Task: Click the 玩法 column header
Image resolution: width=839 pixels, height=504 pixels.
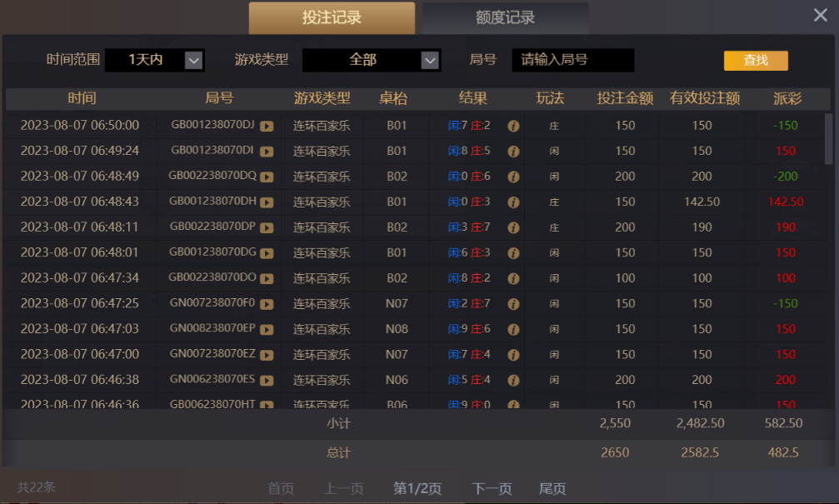Action: click(550, 98)
